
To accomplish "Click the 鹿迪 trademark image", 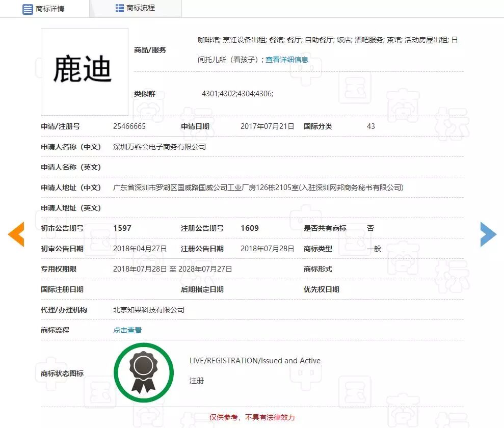I will coord(85,72).
